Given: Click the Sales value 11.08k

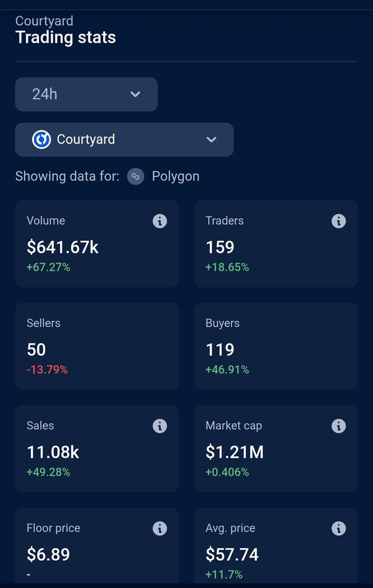Looking at the screenshot, I should coord(53,452).
